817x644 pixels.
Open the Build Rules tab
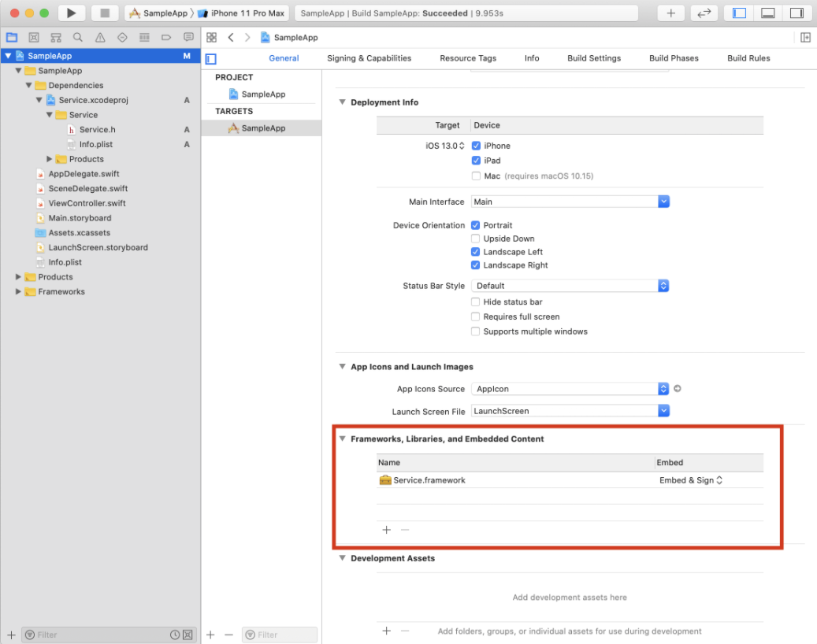click(x=748, y=58)
